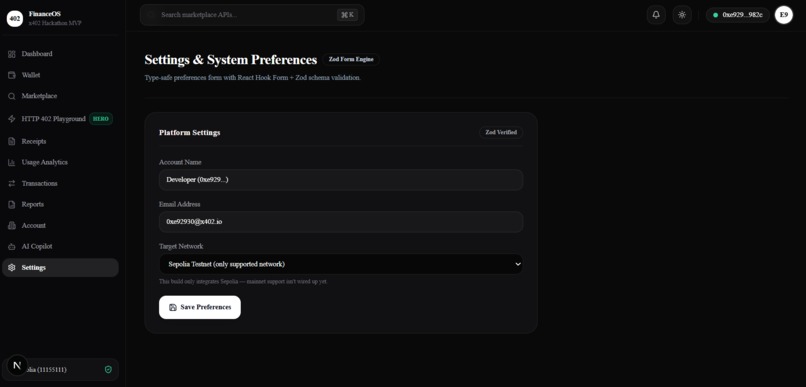Image resolution: width=806 pixels, height=387 pixels.
Task: Click the Next.js N badge icon
Action: (17, 365)
